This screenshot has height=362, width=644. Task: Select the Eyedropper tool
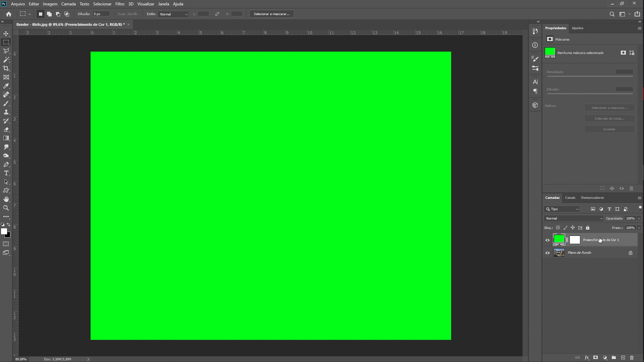pos(6,86)
